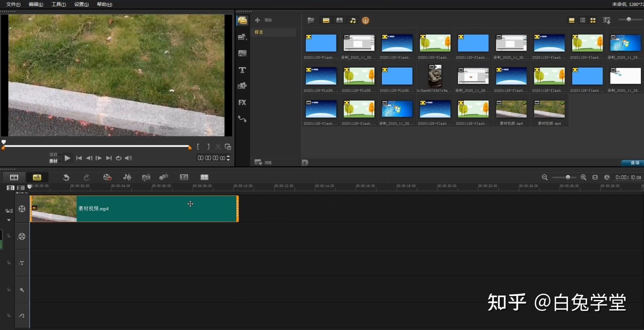
Task: Open the FX filters panel
Action: tap(242, 102)
